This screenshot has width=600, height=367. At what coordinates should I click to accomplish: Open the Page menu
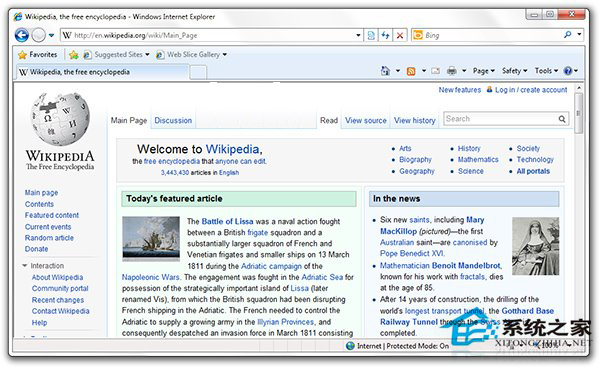tap(484, 71)
